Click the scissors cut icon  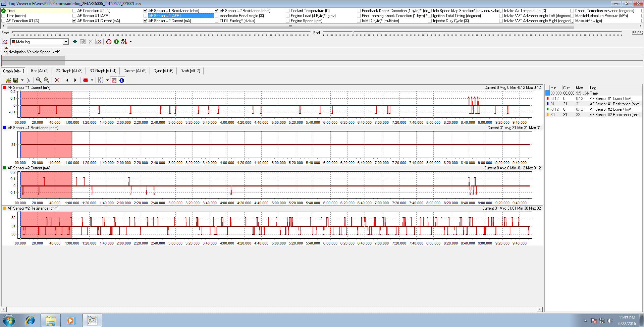coord(29,80)
